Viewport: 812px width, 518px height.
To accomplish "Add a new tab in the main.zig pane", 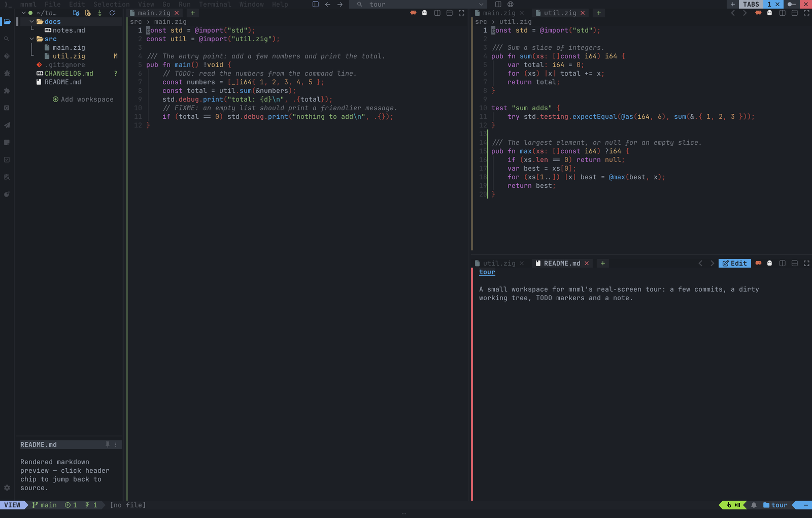I will [193, 13].
